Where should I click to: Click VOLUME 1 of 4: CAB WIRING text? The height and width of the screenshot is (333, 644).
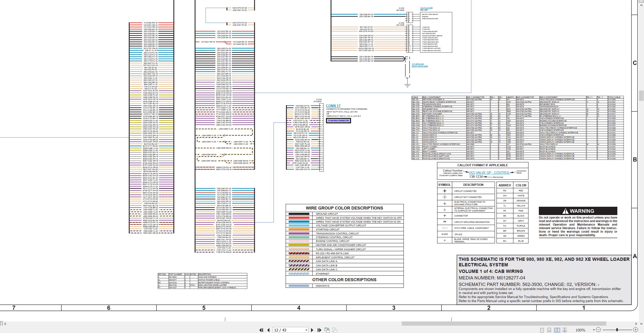click(x=491, y=271)
